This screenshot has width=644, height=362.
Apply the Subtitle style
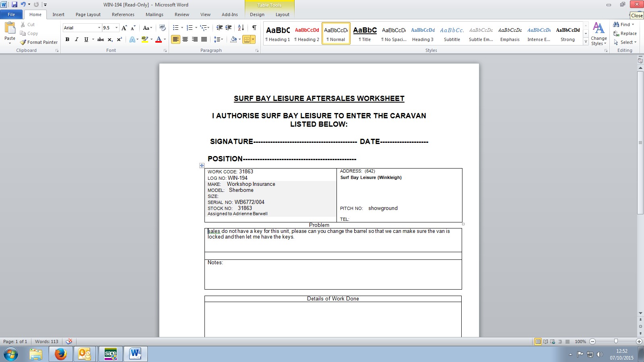452,33
